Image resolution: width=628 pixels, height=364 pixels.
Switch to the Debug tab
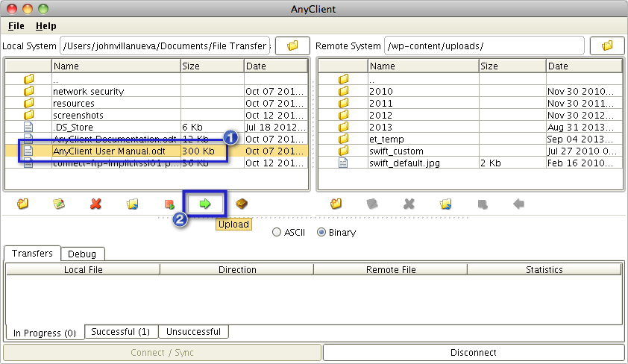pyautogui.click(x=82, y=254)
